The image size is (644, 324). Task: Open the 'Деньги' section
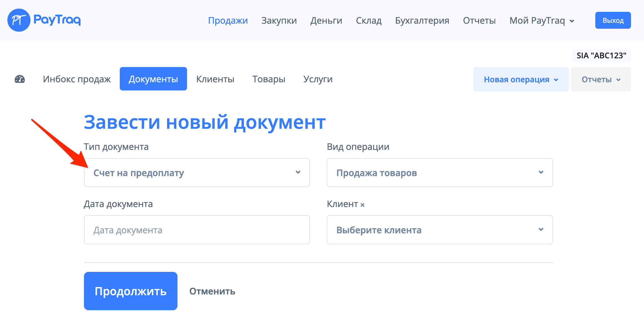(x=326, y=21)
